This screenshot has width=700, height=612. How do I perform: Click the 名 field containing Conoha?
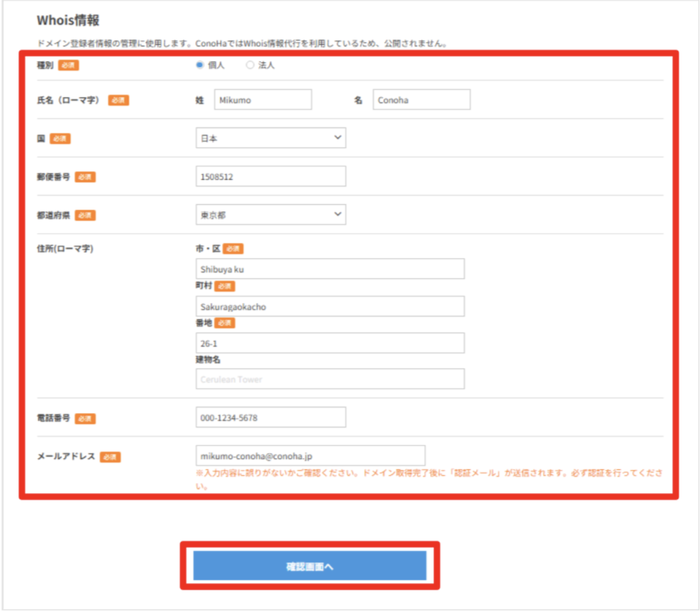(x=421, y=100)
